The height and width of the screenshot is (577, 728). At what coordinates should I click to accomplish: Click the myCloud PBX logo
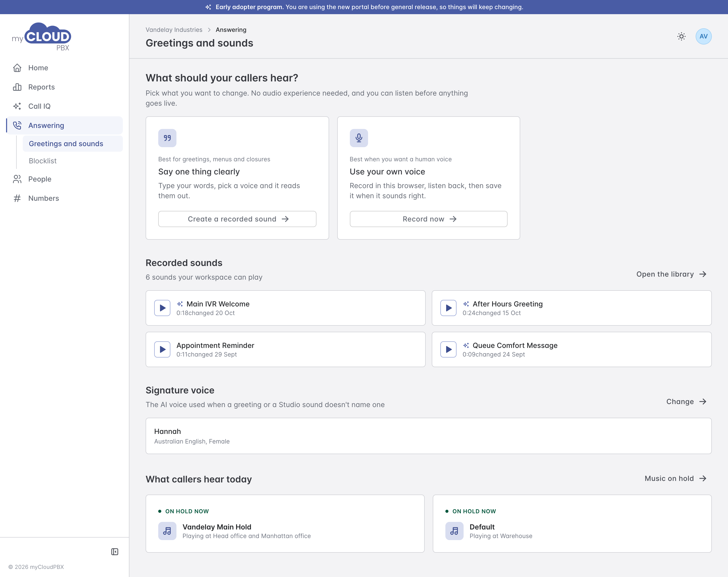tap(41, 37)
